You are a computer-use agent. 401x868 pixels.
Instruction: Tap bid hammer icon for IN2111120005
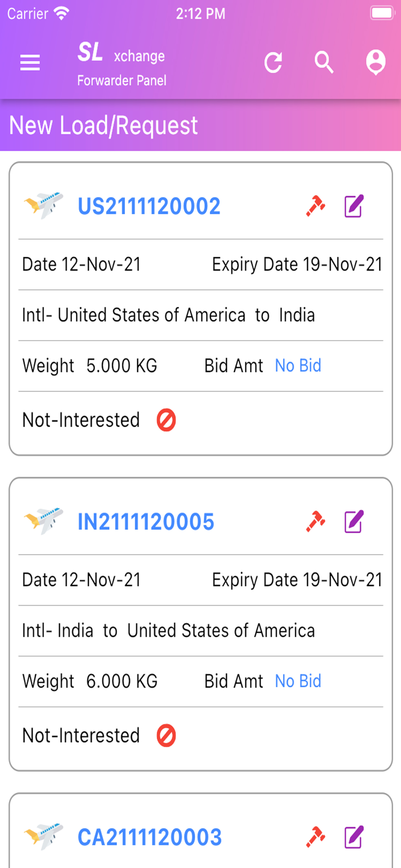(316, 521)
